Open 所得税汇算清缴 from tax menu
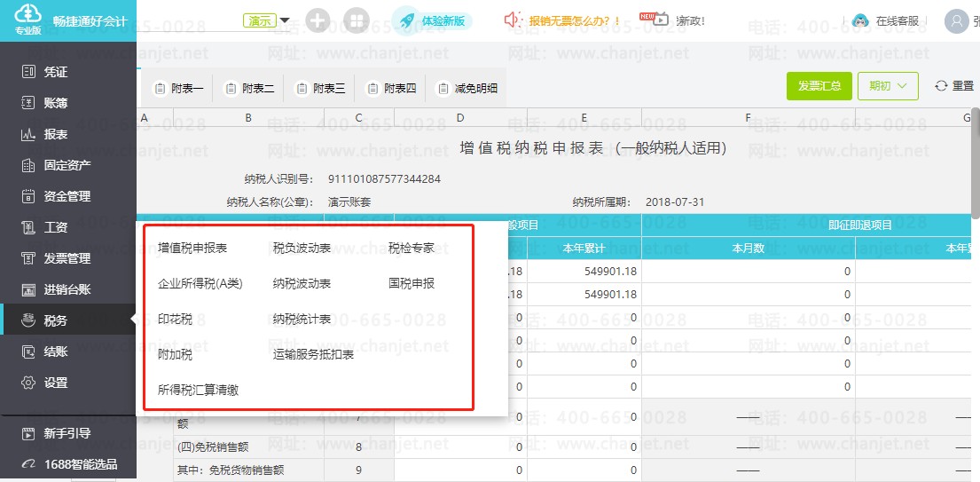Image resolution: width=980 pixels, height=482 pixels. tap(198, 391)
